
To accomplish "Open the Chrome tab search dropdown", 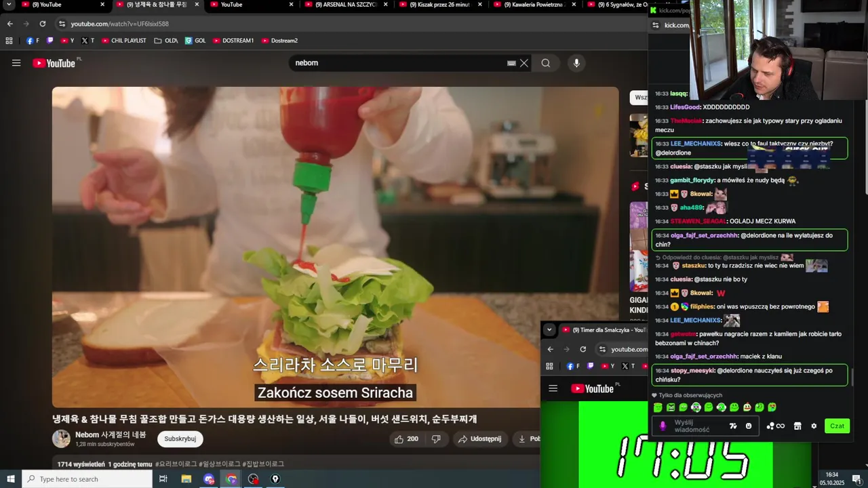I will pyautogui.click(x=9, y=5).
